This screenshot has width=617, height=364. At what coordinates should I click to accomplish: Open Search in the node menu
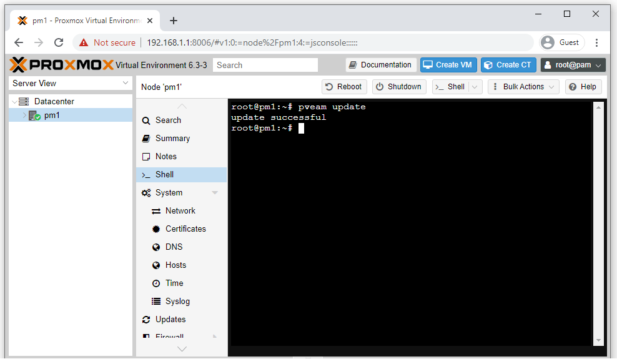[181, 121]
